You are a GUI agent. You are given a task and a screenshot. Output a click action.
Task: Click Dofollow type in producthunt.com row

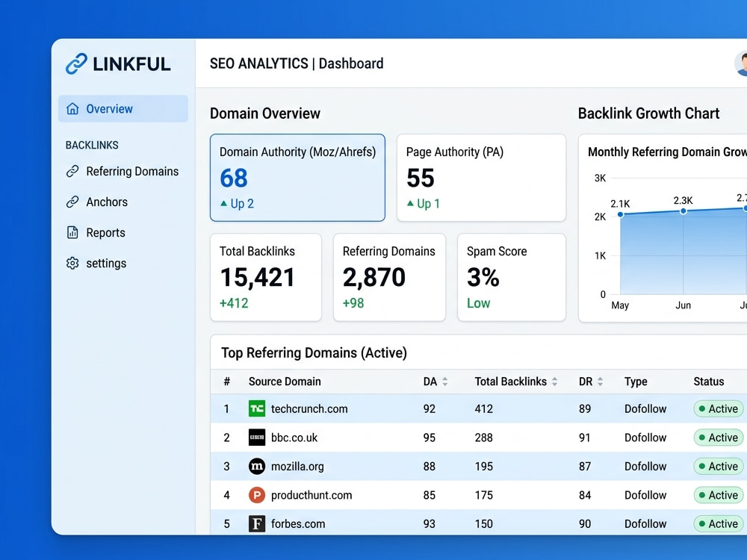[x=645, y=495]
